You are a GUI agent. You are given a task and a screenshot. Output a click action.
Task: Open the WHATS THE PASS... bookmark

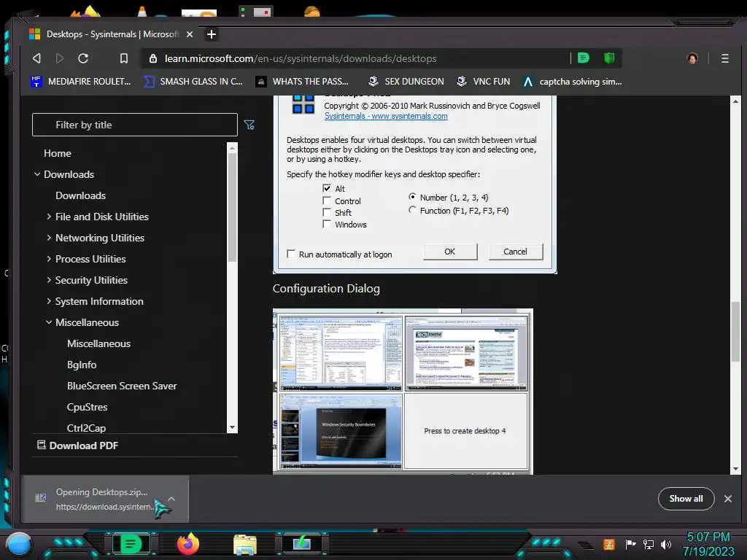pos(302,82)
